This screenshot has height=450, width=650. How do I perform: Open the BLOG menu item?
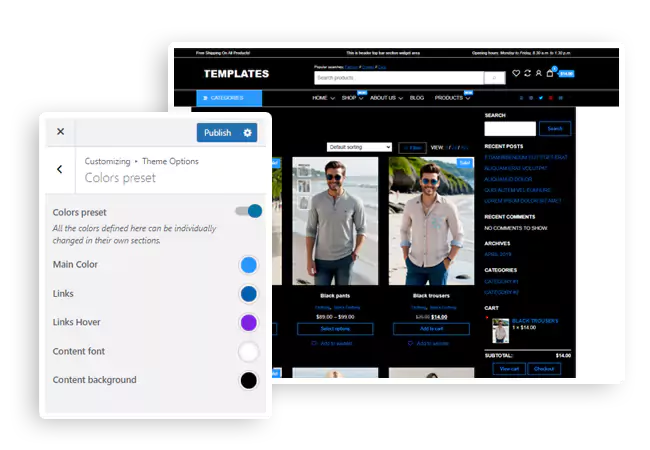pos(417,98)
